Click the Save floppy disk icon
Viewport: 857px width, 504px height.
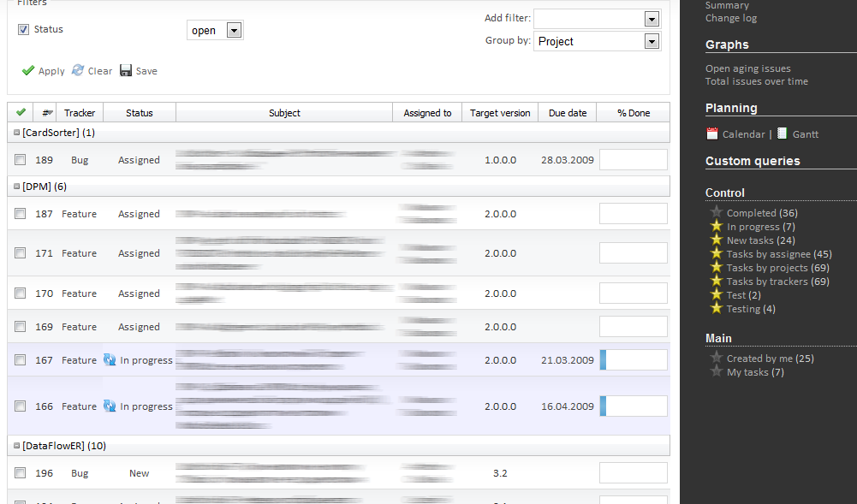126,71
